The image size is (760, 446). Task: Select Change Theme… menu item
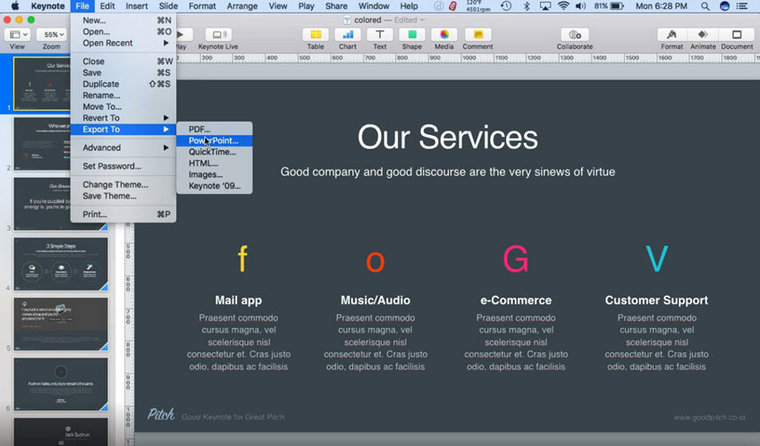(123, 185)
